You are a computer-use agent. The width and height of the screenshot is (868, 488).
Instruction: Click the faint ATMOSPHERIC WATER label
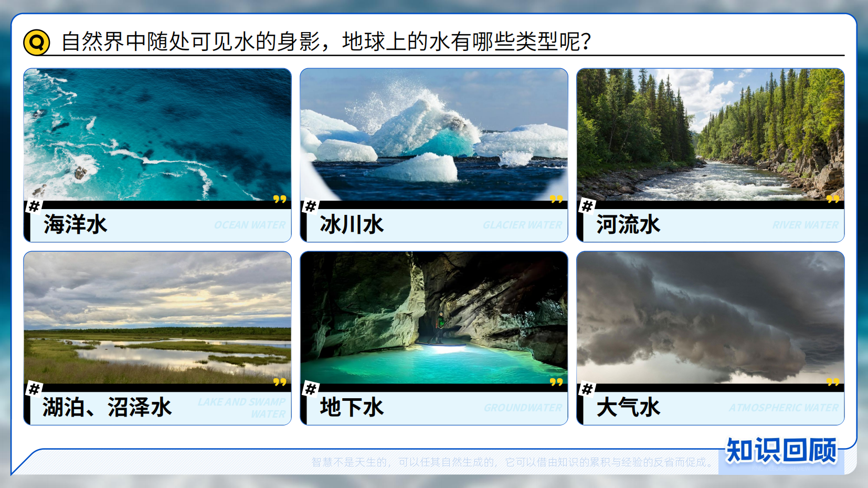point(784,408)
